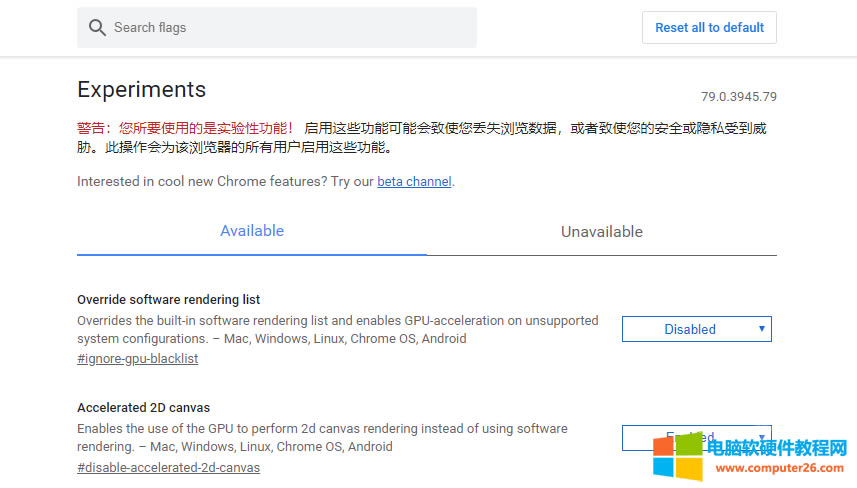Follow the #disable-accelerated-2d-canvas anchor link
Viewport: 857px width, 488px height.
click(x=168, y=467)
